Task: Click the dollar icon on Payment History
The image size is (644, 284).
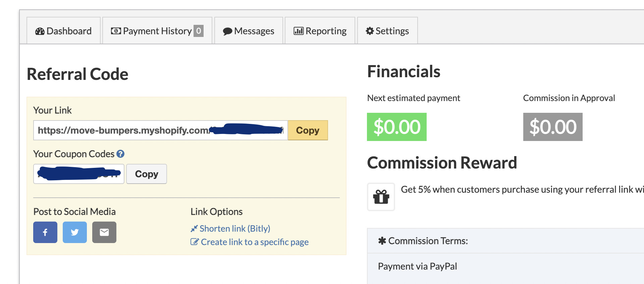Action: point(115,31)
